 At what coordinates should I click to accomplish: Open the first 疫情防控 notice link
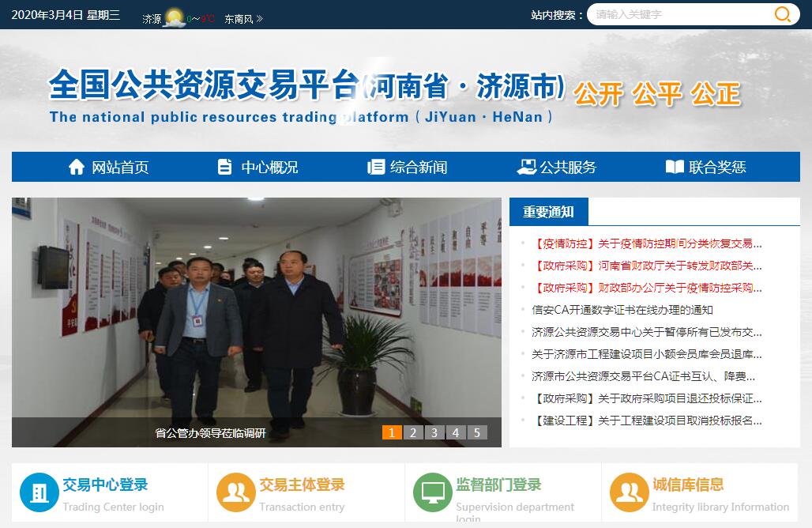click(x=647, y=243)
